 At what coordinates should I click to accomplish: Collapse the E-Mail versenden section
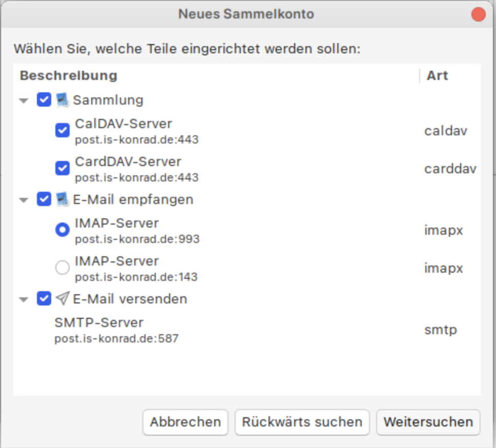click(24, 299)
